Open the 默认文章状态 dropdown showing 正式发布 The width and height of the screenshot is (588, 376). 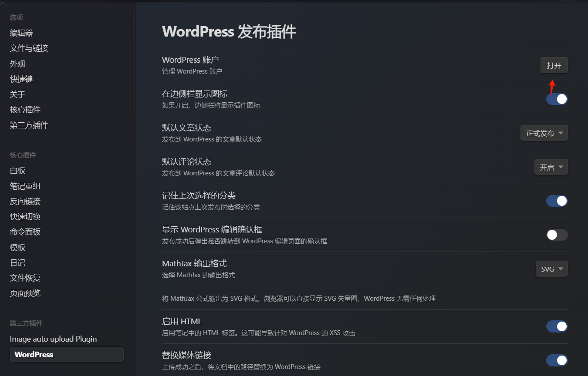544,133
